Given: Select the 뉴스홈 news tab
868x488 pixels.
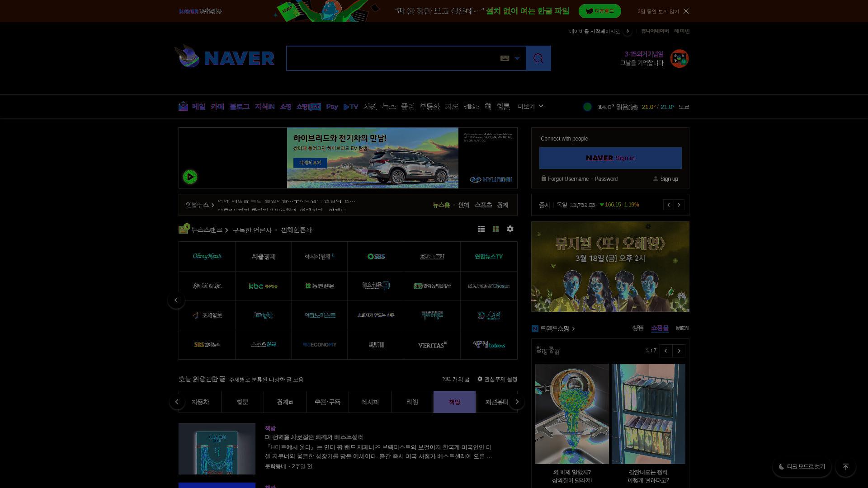Looking at the screenshot, I should (441, 205).
